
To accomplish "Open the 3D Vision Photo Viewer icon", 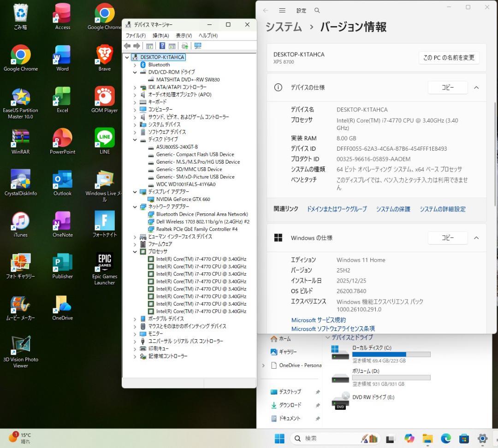I will [x=21, y=352].
